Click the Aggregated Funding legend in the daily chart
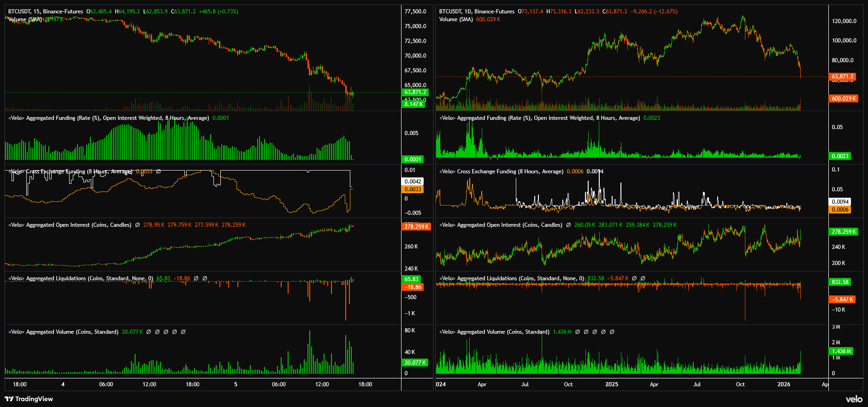The height and width of the screenshot is (407, 868). (x=539, y=118)
